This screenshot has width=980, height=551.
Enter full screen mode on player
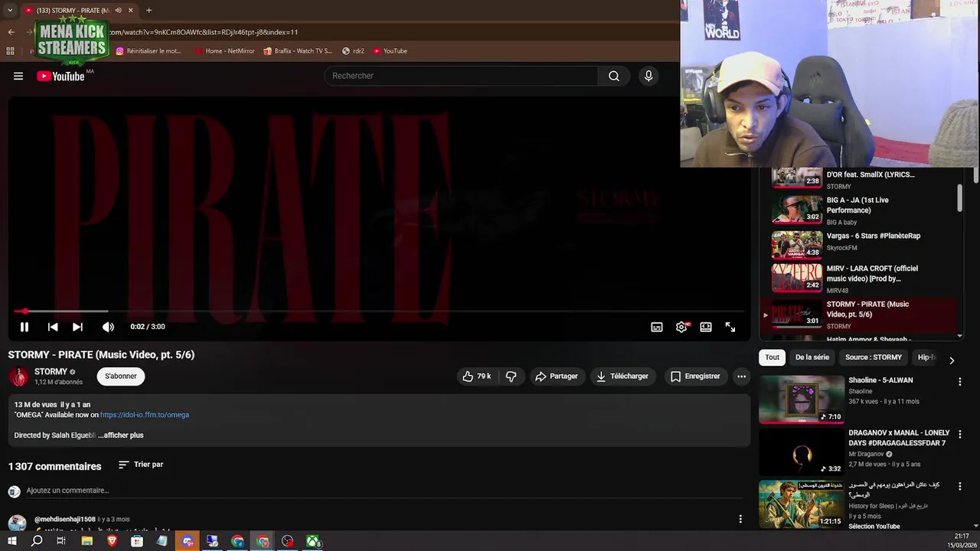pos(730,327)
